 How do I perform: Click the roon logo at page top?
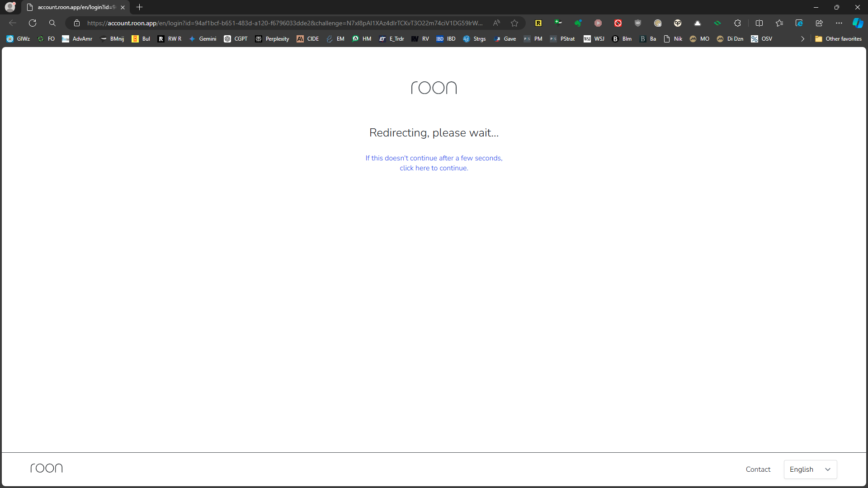434,88
